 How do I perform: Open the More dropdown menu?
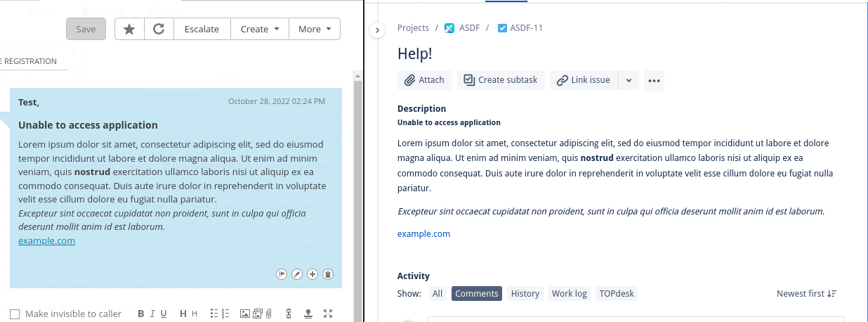click(x=314, y=29)
